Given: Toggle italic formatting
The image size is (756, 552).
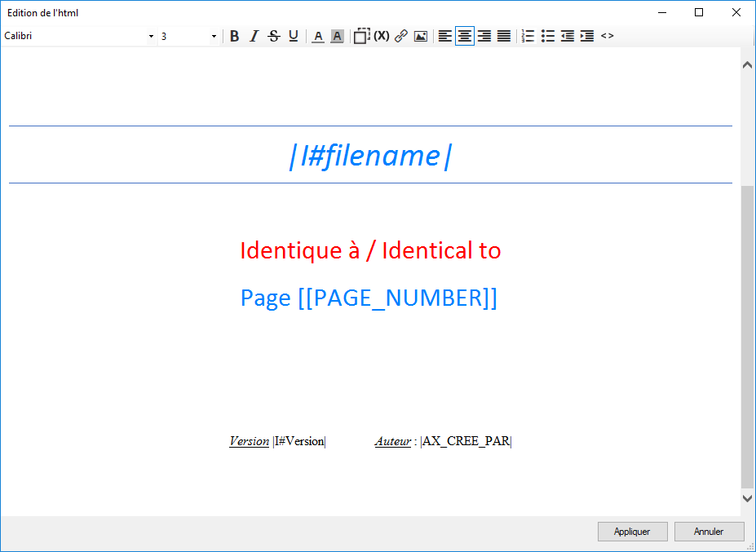Looking at the screenshot, I should 254,36.
